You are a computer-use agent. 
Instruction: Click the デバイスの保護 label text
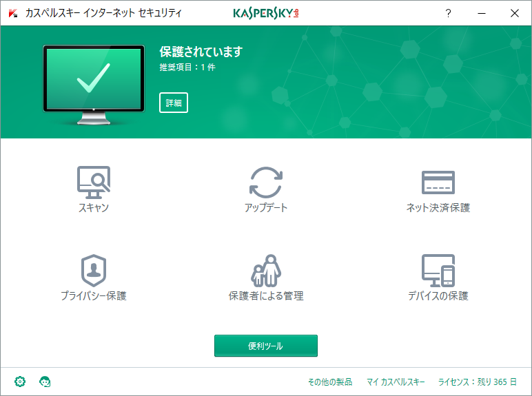click(x=438, y=295)
